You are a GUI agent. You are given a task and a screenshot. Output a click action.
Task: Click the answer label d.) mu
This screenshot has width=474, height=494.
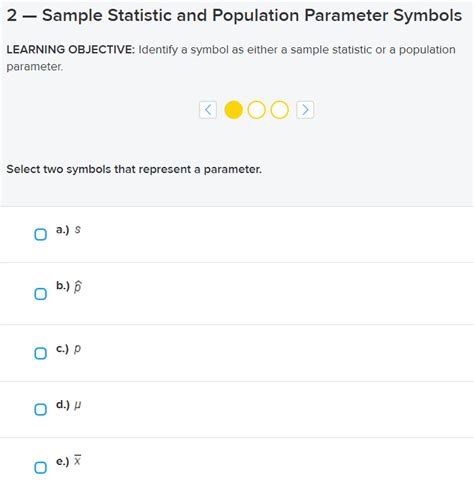[68, 405]
